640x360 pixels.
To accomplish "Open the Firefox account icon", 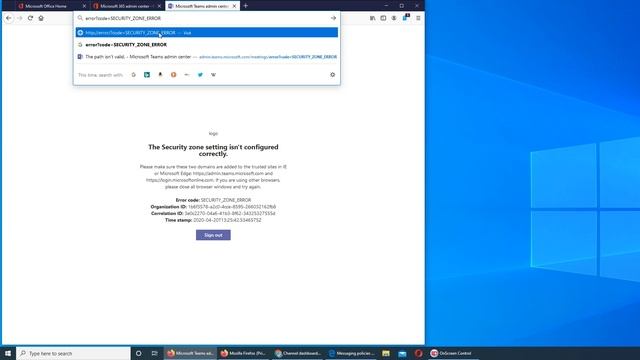I will pos(394,18).
